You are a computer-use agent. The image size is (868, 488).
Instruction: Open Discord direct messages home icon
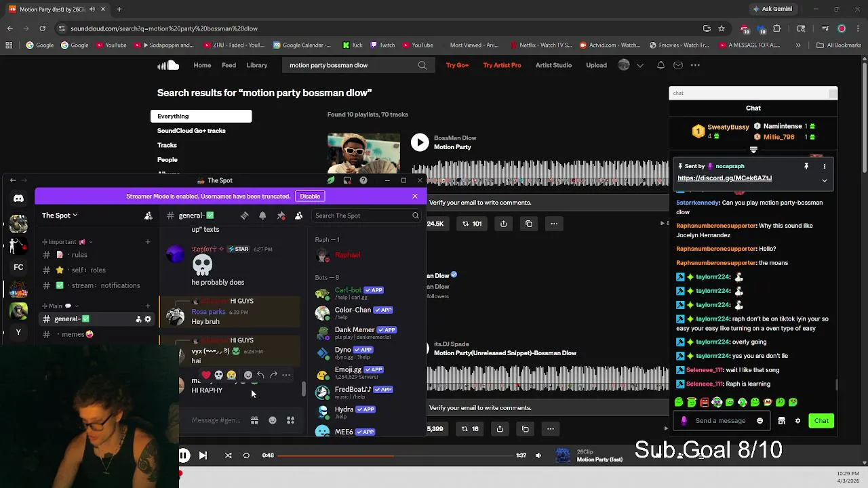pos(18,199)
